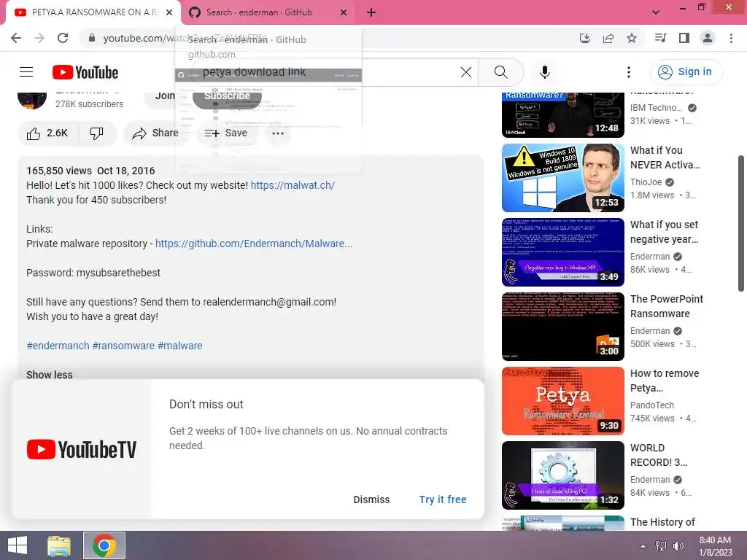This screenshot has height=560, width=747.
Task: Click the page vertical scrollbar
Action: coord(741,223)
